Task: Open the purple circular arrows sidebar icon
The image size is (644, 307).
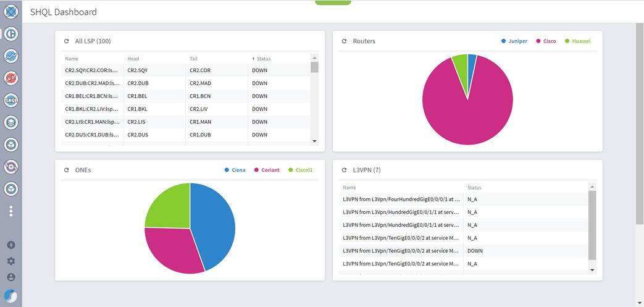Action: click(x=11, y=166)
